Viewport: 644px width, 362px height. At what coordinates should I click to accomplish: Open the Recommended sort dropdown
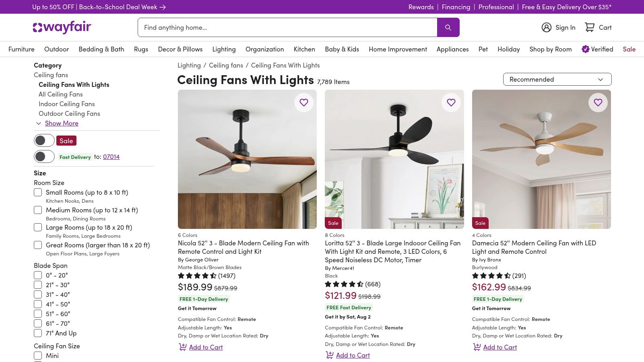coord(557,79)
